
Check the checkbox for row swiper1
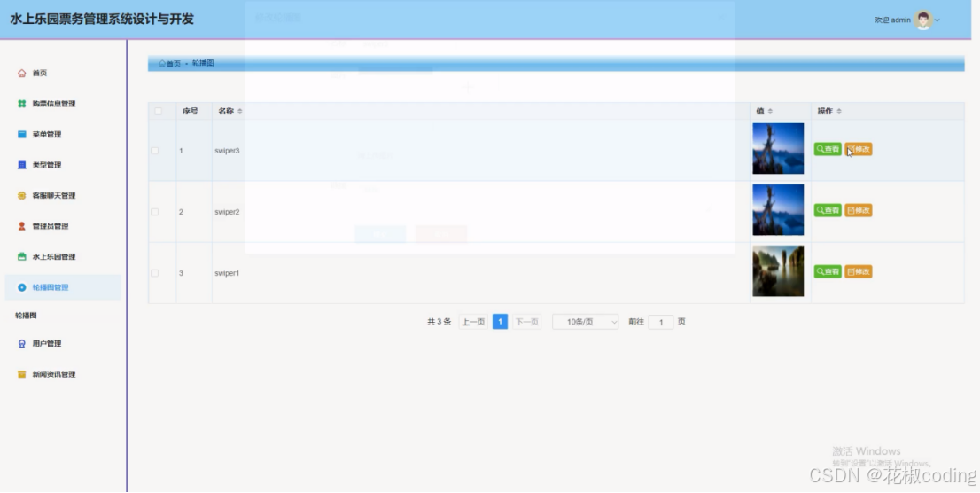[x=155, y=273]
